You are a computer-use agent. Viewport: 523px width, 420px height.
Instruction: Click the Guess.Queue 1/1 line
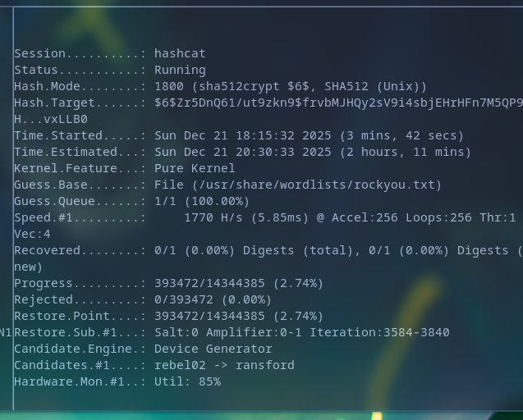pyautogui.click(x=131, y=201)
